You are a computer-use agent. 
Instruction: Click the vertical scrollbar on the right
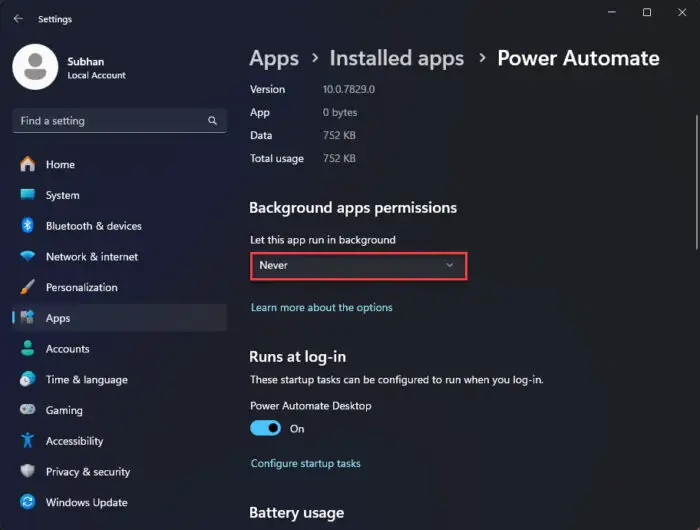pyautogui.click(x=696, y=182)
